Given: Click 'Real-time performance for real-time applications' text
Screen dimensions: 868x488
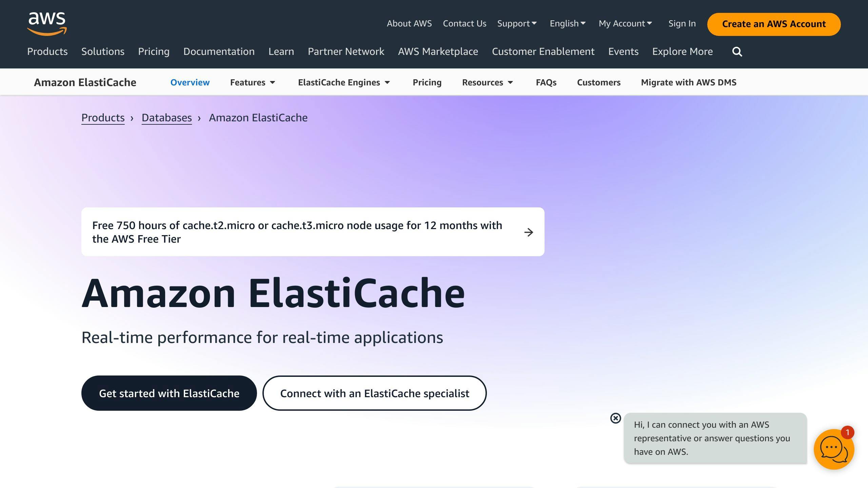Looking at the screenshot, I should 262,338.
